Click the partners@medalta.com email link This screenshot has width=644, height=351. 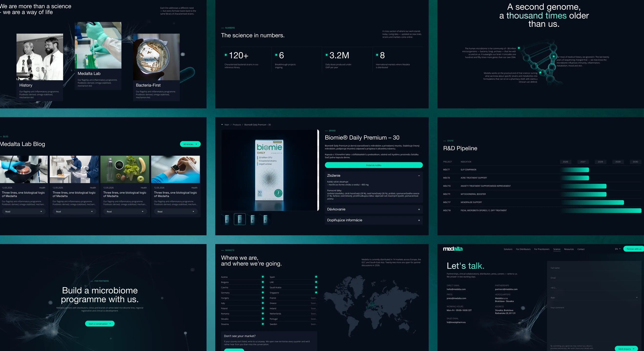click(506, 289)
